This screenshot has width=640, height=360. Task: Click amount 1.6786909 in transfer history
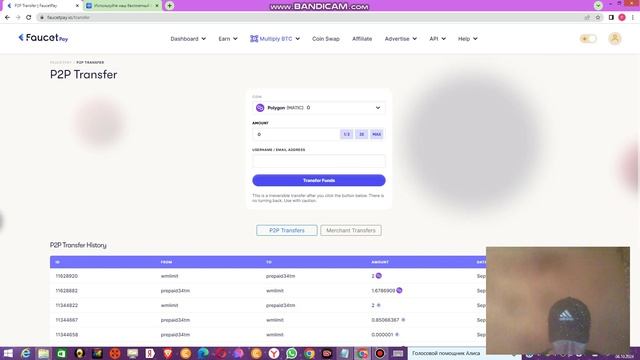(x=383, y=291)
